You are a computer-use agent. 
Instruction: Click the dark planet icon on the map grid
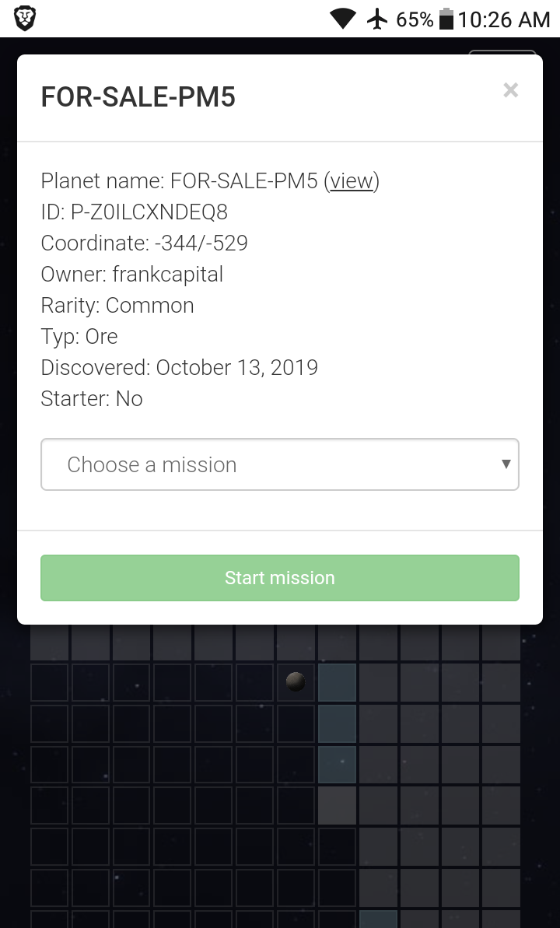pyautogui.click(x=296, y=682)
